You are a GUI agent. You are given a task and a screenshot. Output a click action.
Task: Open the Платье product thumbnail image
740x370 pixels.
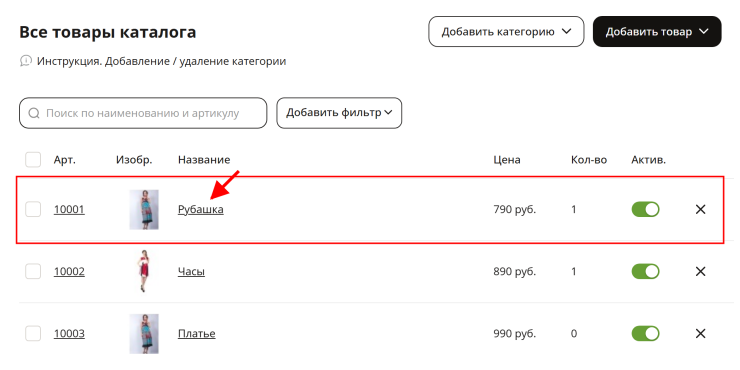pyautogui.click(x=144, y=334)
